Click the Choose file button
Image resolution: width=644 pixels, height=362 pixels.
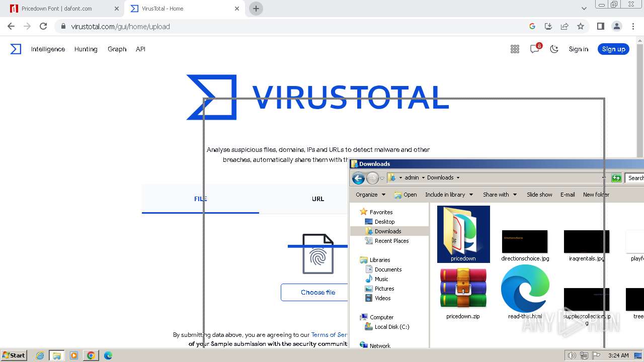point(314,292)
